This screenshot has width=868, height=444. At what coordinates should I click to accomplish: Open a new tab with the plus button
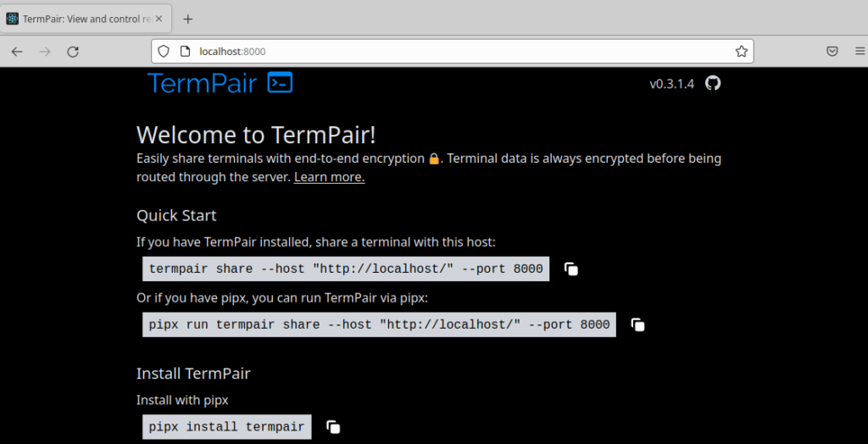tap(187, 19)
